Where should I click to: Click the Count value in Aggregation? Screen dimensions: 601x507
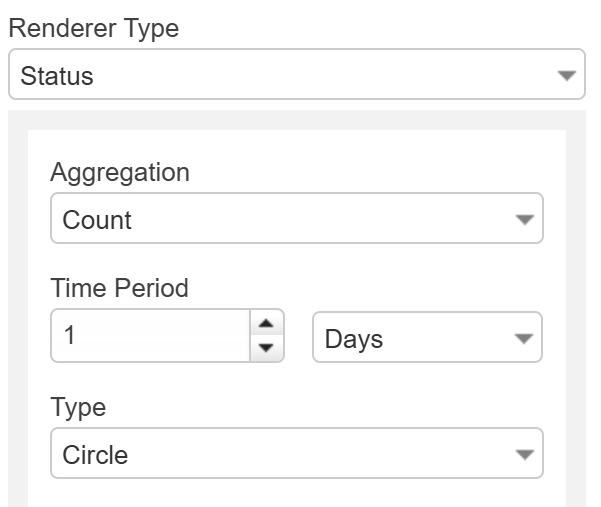[x=97, y=220]
